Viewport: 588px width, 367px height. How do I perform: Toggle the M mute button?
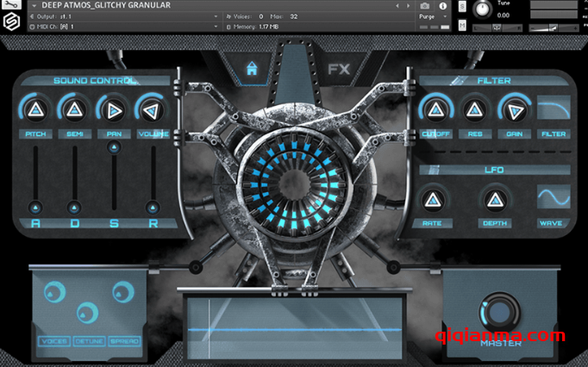coord(463,25)
